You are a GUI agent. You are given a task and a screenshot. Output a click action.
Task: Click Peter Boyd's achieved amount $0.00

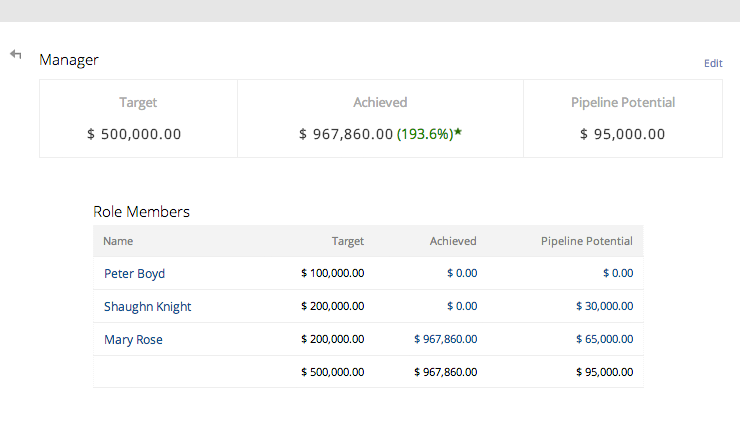[461, 273]
